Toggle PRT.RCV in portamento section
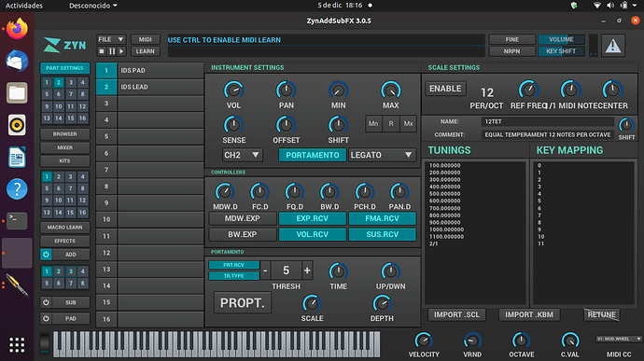The image size is (644, 361). pyautogui.click(x=233, y=265)
